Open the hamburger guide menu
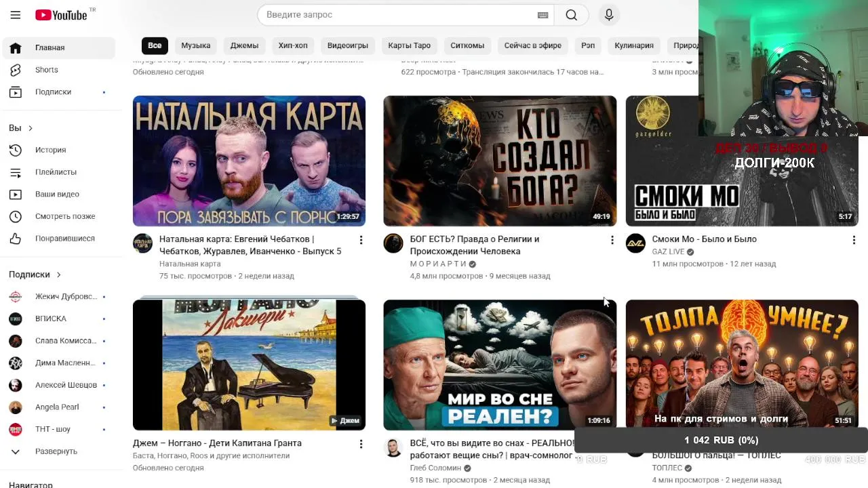 tap(16, 15)
